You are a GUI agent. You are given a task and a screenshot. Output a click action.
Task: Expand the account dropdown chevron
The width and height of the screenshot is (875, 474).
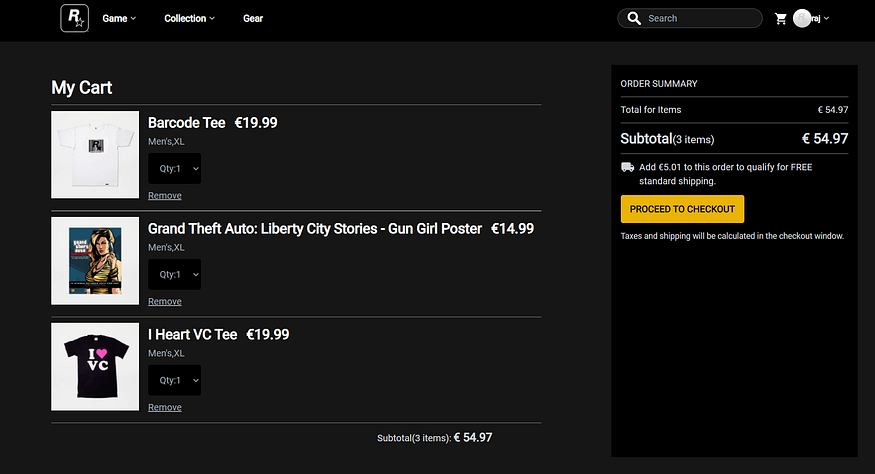pyautogui.click(x=827, y=18)
